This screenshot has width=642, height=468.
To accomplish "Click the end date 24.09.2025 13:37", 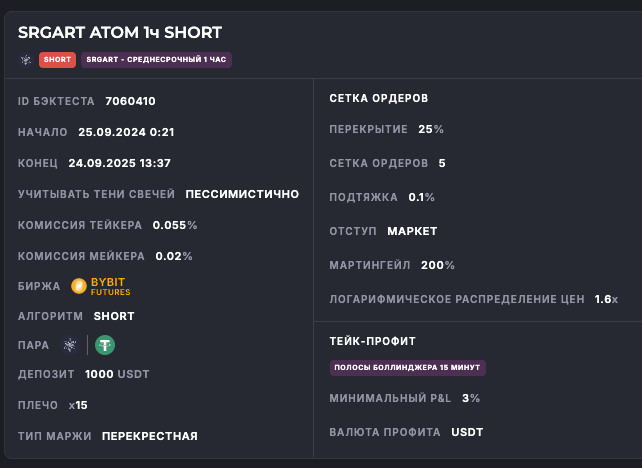I will [x=119, y=163].
